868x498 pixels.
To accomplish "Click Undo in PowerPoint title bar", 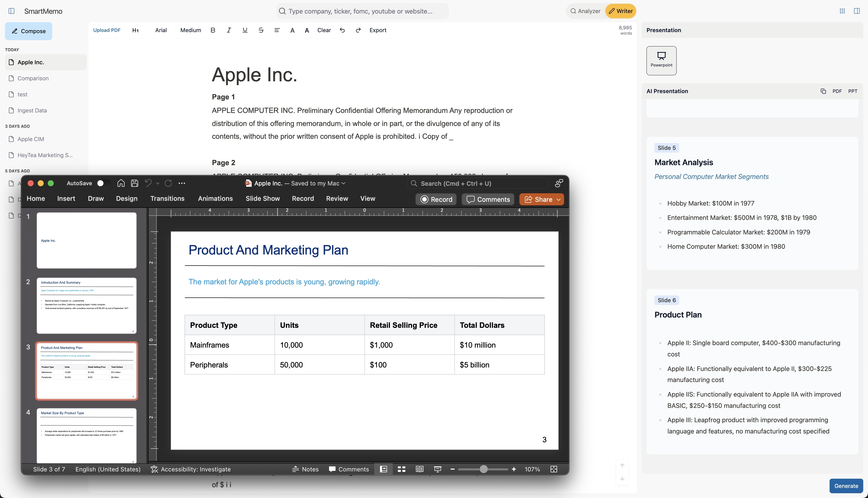I will coord(148,183).
